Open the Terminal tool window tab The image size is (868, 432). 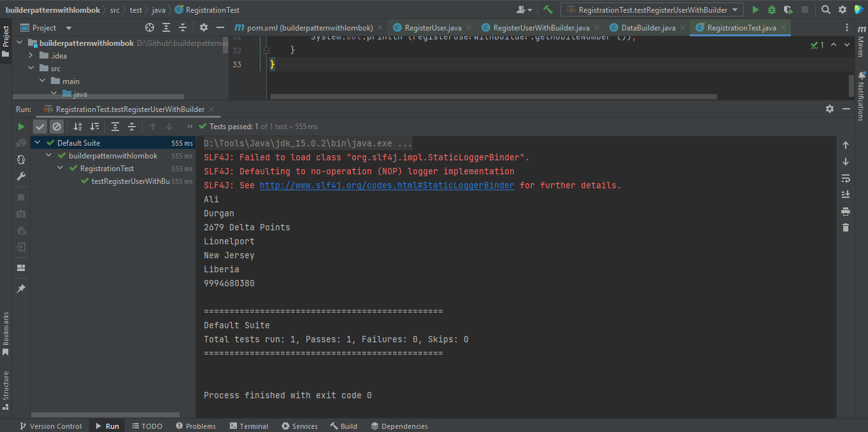click(249, 426)
